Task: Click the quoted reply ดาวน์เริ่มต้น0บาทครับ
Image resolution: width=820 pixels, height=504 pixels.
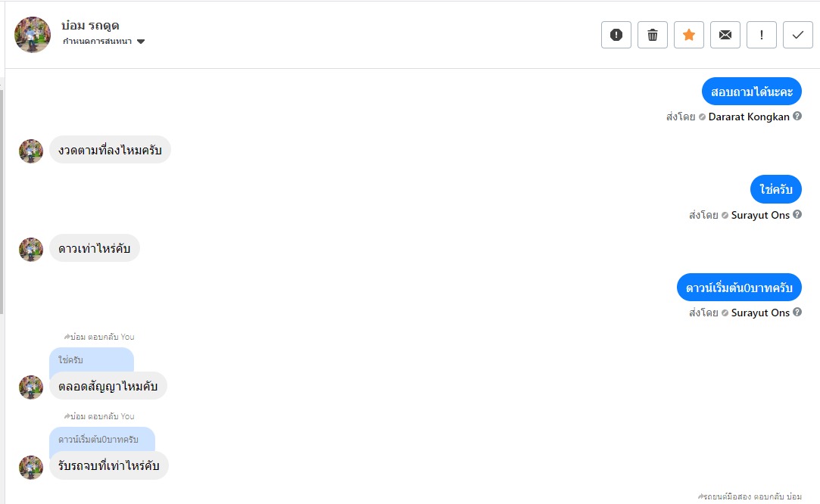Action: click(101, 439)
